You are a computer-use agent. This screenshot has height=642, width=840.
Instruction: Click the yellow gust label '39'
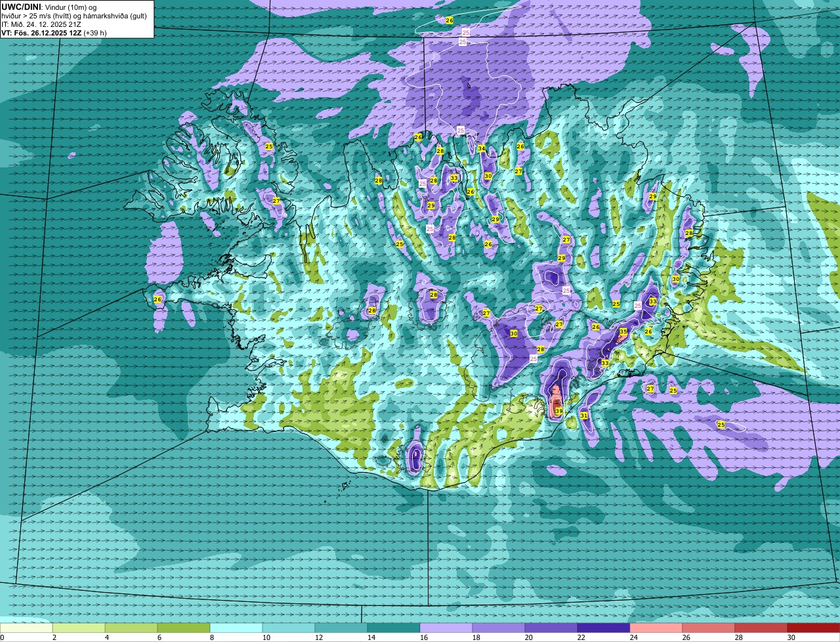[558, 412]
